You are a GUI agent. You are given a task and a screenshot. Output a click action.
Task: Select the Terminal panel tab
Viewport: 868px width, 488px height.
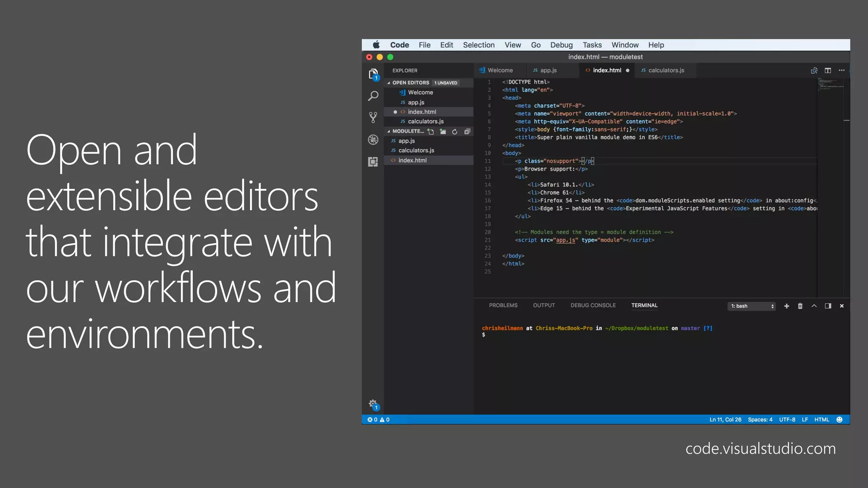(x=644, y=305)
